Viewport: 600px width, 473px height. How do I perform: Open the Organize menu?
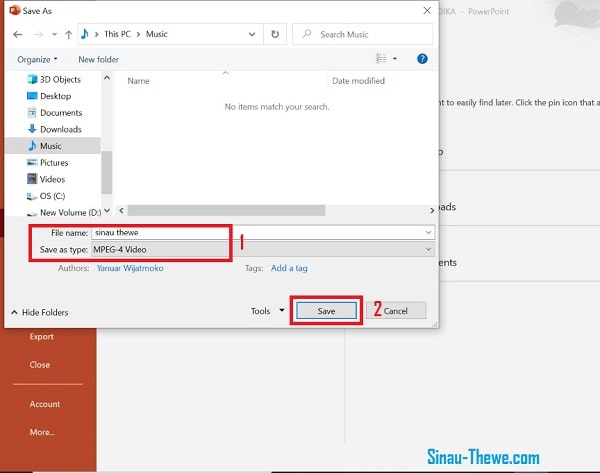click(x=37, y=59)
